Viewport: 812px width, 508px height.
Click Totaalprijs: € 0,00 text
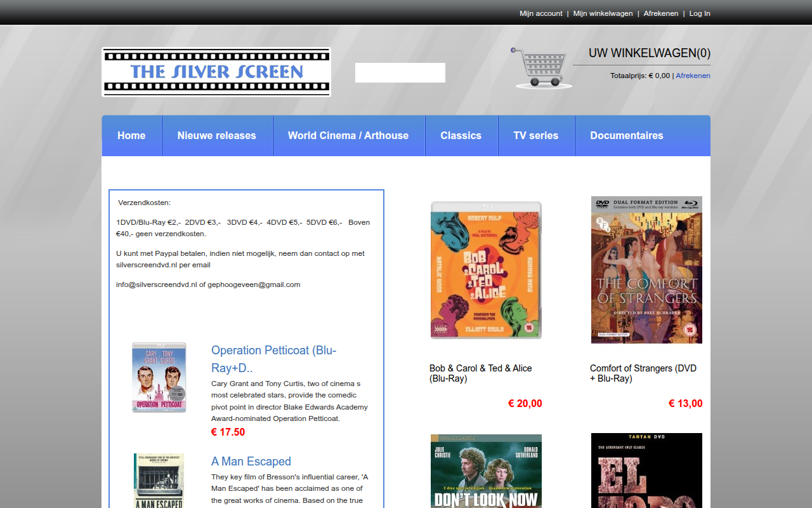pos(640,76)
